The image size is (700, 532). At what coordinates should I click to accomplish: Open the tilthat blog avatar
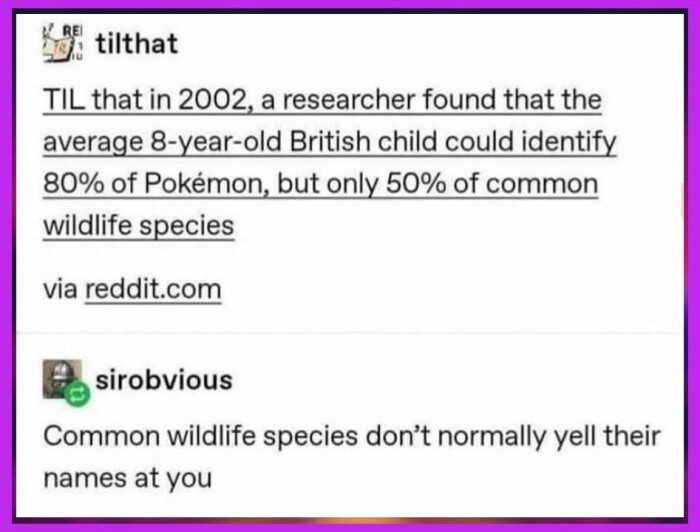[x=62, y=44]
